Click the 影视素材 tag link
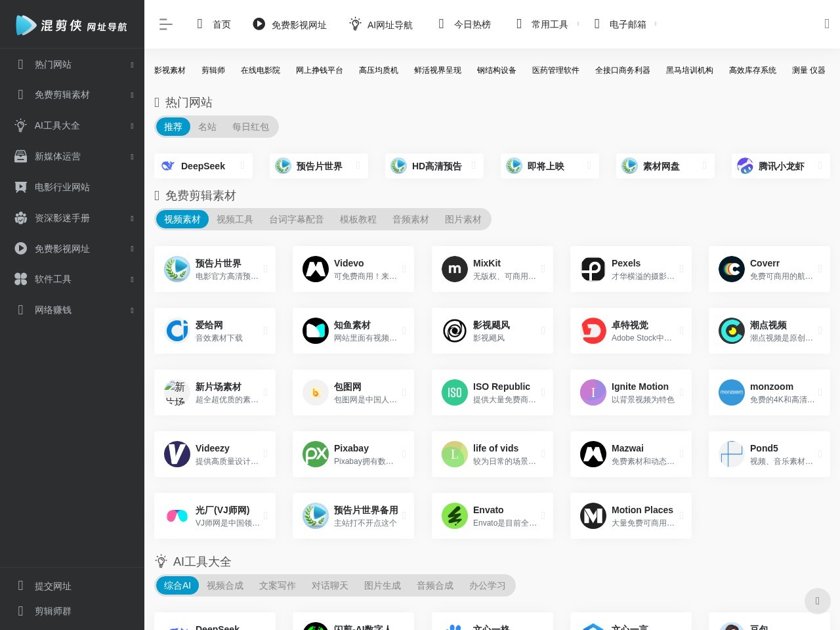 (170, 70)
